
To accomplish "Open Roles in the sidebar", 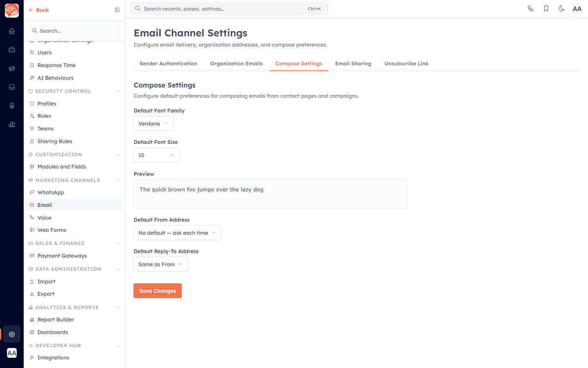I will (74, 116).
